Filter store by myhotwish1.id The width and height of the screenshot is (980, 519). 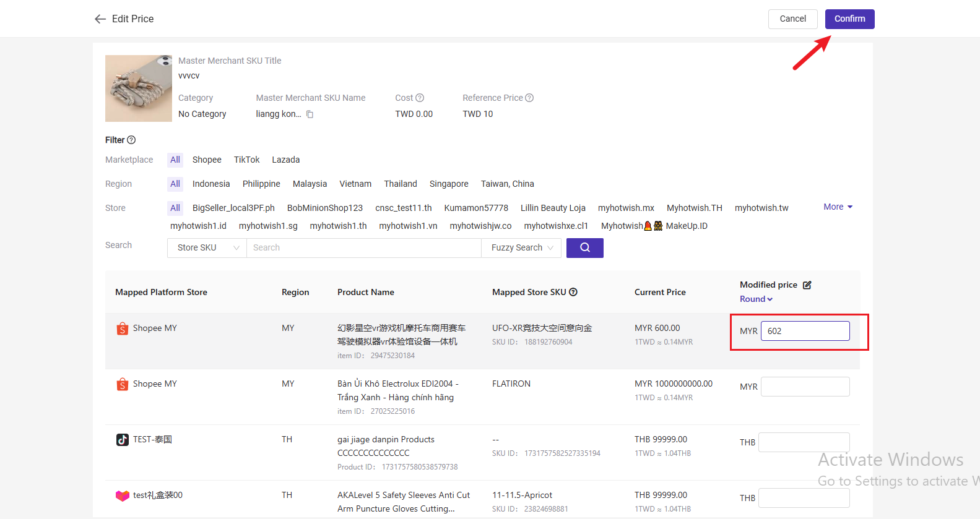click(198, 226)
